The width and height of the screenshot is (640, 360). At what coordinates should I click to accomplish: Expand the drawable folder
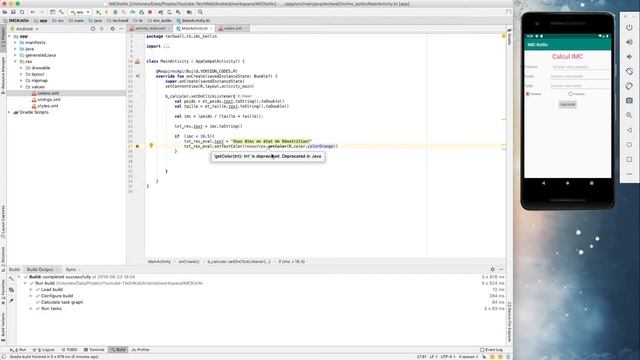(21, 68)
